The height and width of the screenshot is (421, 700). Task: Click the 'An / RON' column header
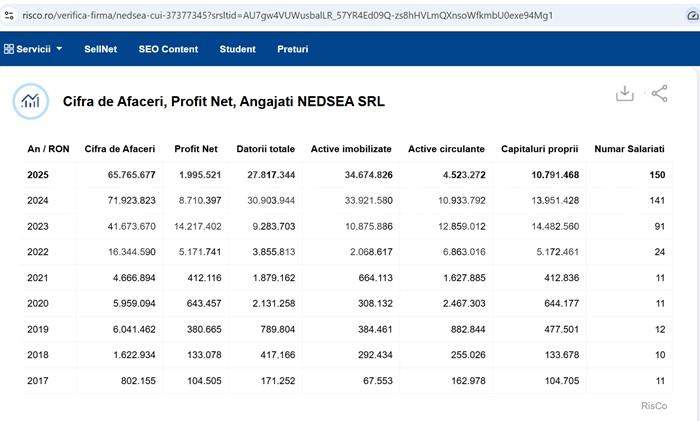(x=48, y=149)
